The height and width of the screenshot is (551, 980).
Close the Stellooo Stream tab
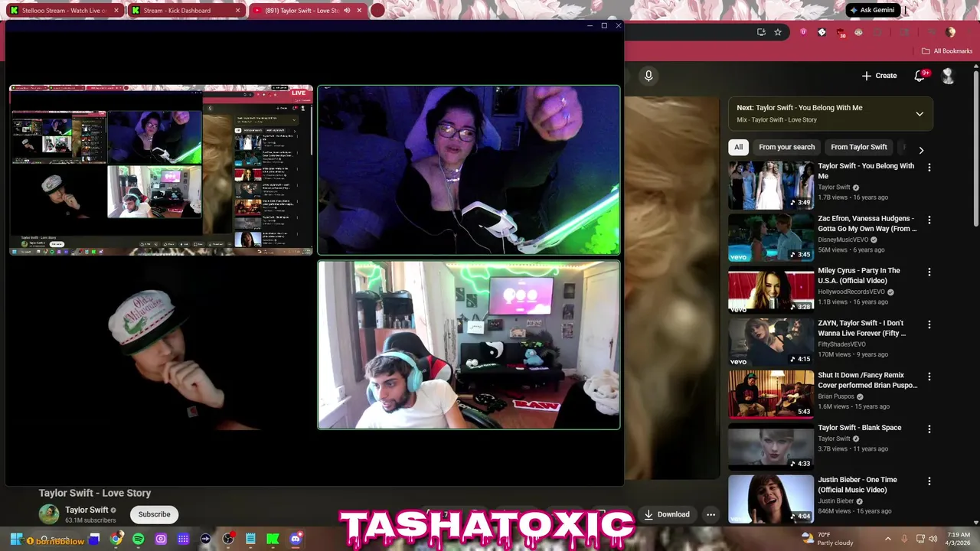(116, 11)
